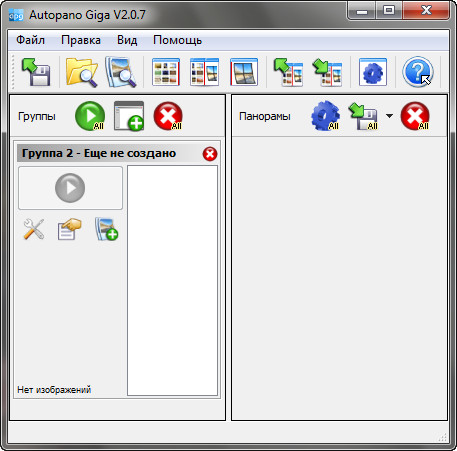The height and width of the screenshot is (451, 457).
Task: Render all panoramas blue gear icon
Action: pos(325,116)
